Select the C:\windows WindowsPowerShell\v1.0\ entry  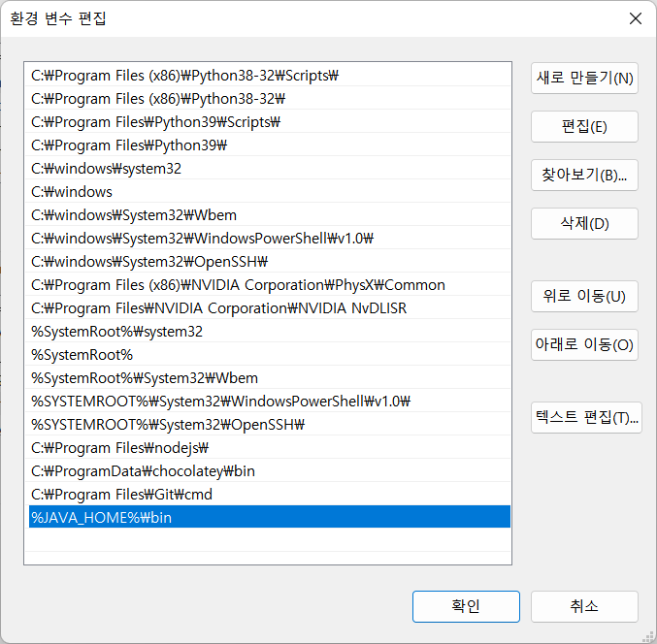click(270, 239)
